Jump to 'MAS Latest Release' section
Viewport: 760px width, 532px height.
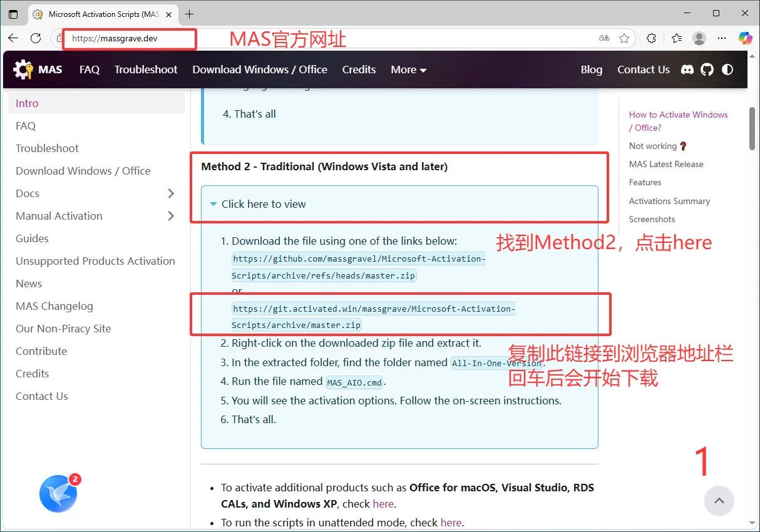coord(666,164)
